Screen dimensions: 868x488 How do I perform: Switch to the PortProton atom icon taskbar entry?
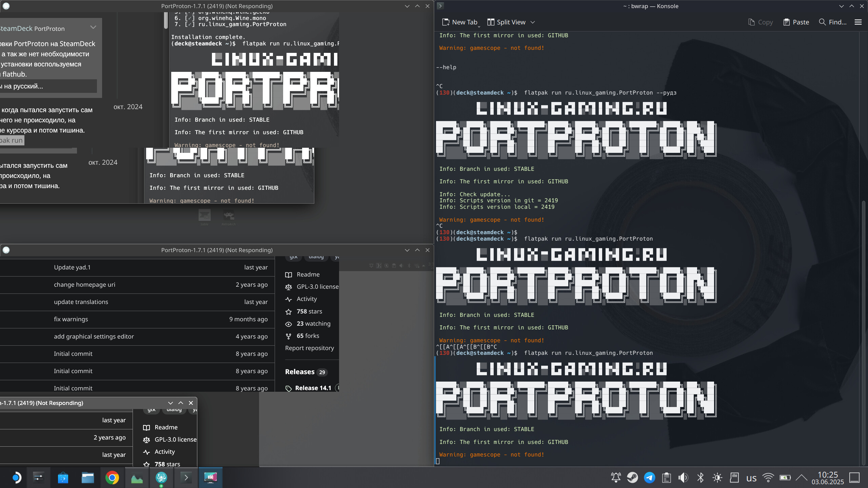click(161, 477)
